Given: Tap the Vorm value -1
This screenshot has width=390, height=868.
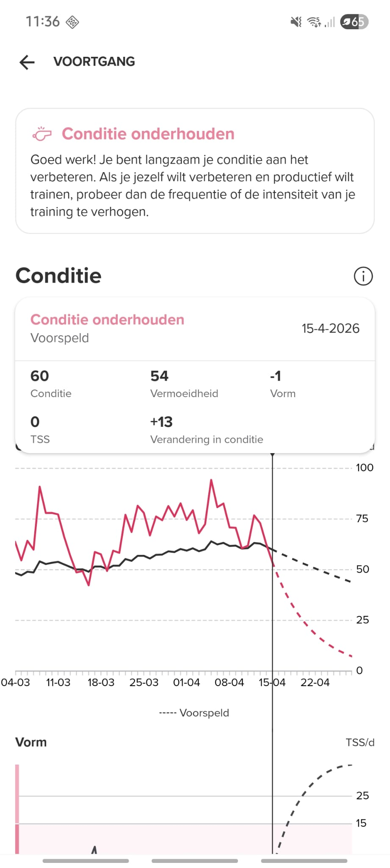Looking at the screenshot, I should 276,376.
